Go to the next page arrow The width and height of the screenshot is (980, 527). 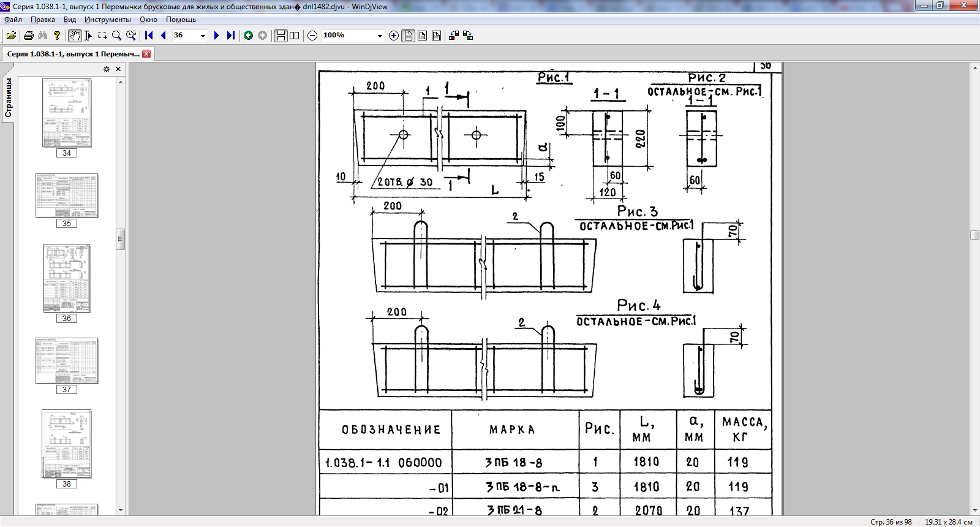click(216, 36)
